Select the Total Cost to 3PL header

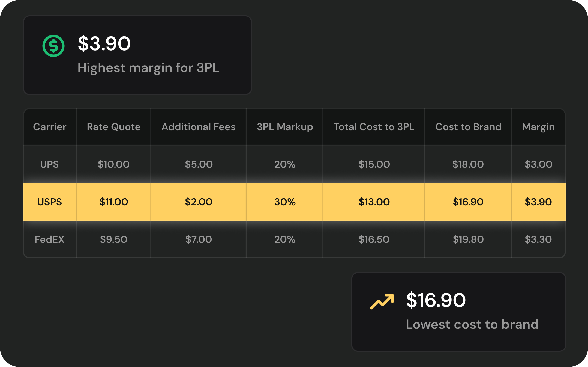374,127
